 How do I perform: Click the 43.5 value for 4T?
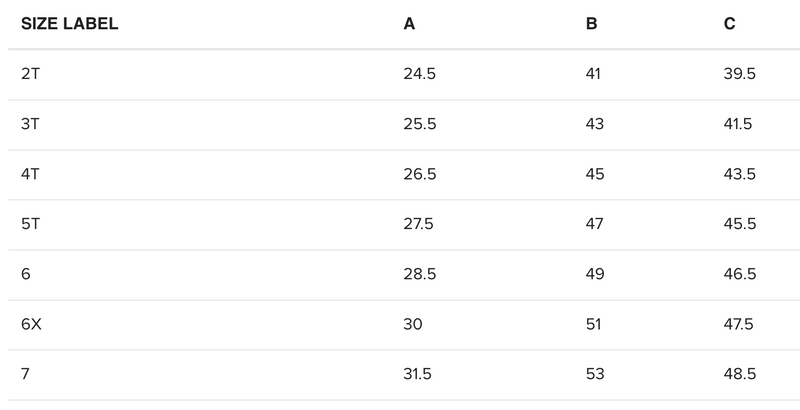point(739,174)
